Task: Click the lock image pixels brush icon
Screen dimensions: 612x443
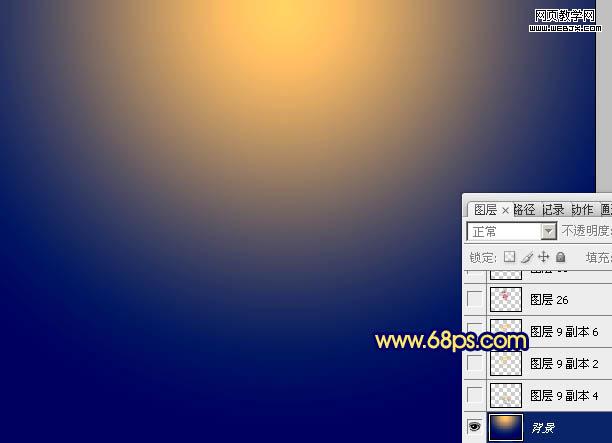Action: pos(527,257)
